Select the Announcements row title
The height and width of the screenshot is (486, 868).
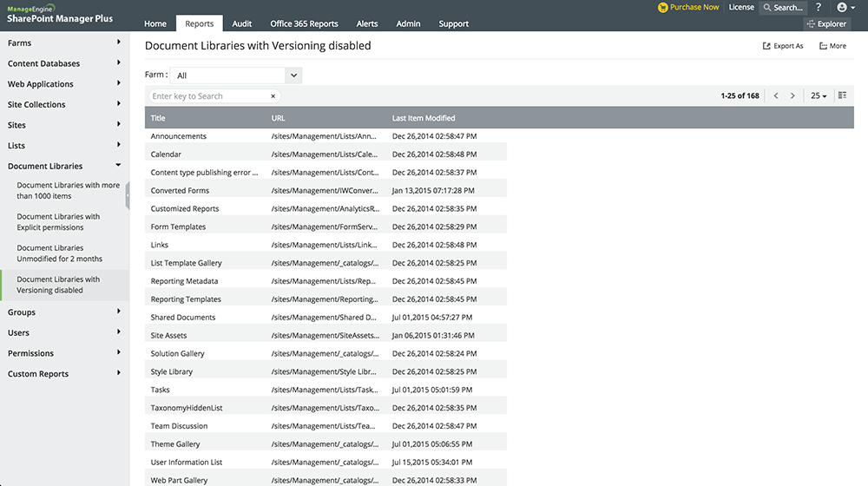[x=178, y=136]
